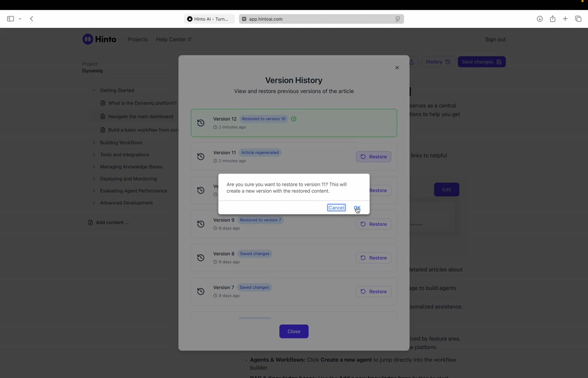
Task: Expand the Building Workflows section
Action: [x=94, y=143]
